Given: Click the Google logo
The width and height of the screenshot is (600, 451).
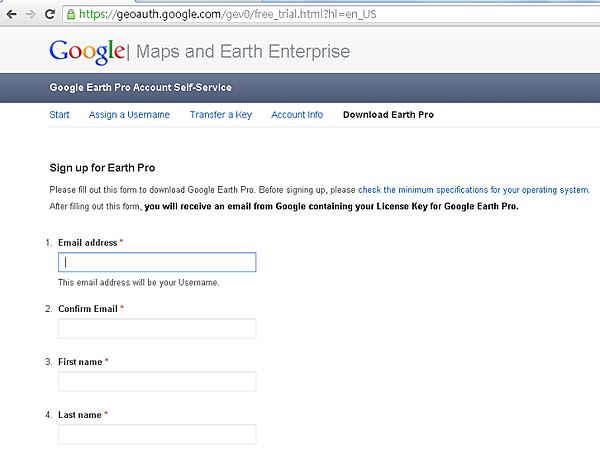Looking at the screenshot, I should click(x=87, y=52).
